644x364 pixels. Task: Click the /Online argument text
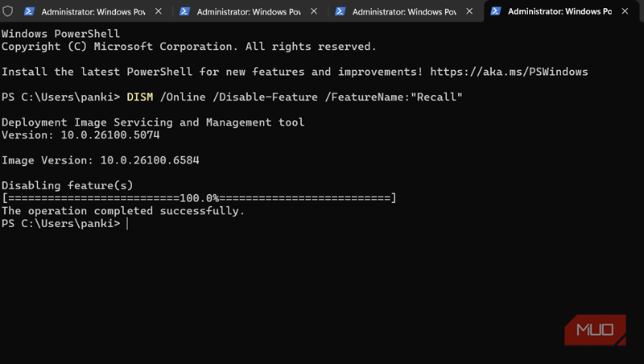tap(183, 97)
